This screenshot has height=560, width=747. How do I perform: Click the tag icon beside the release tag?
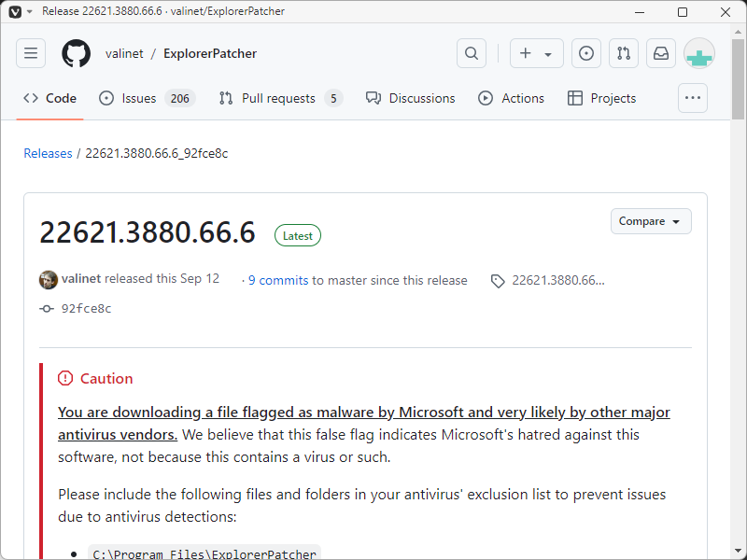pos(498,282)
